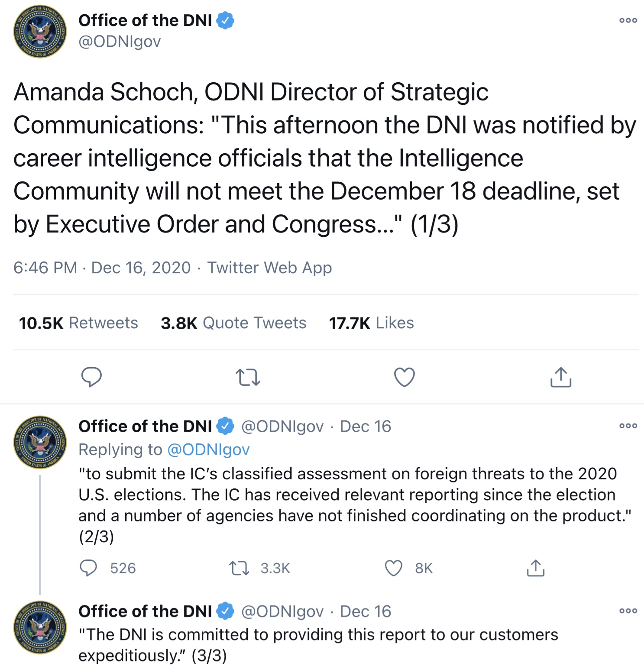Click the @ODNIgov link in Replying to
The width and height of the screenshot is (644, 669).
pyautogui.click(x=208, y=449)
